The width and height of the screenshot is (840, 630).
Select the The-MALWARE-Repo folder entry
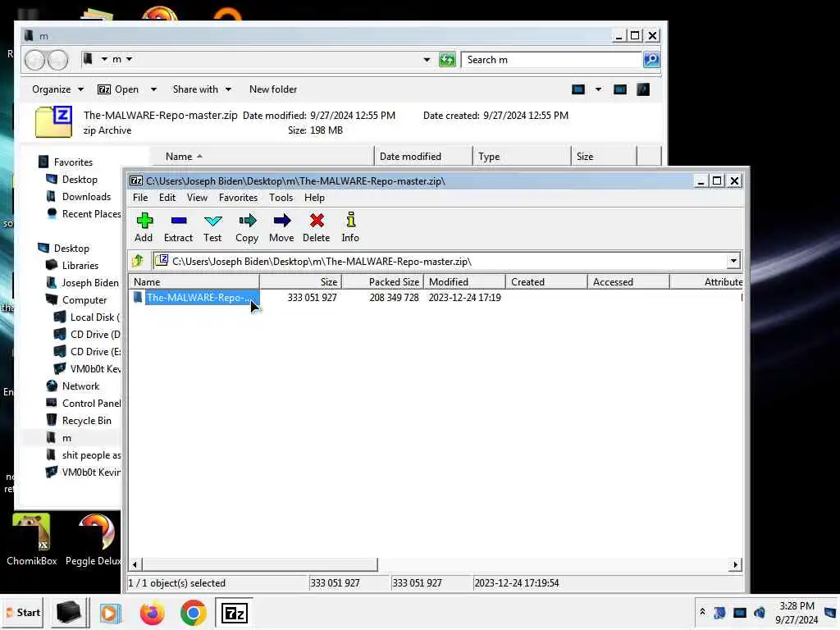click(196, 297)
